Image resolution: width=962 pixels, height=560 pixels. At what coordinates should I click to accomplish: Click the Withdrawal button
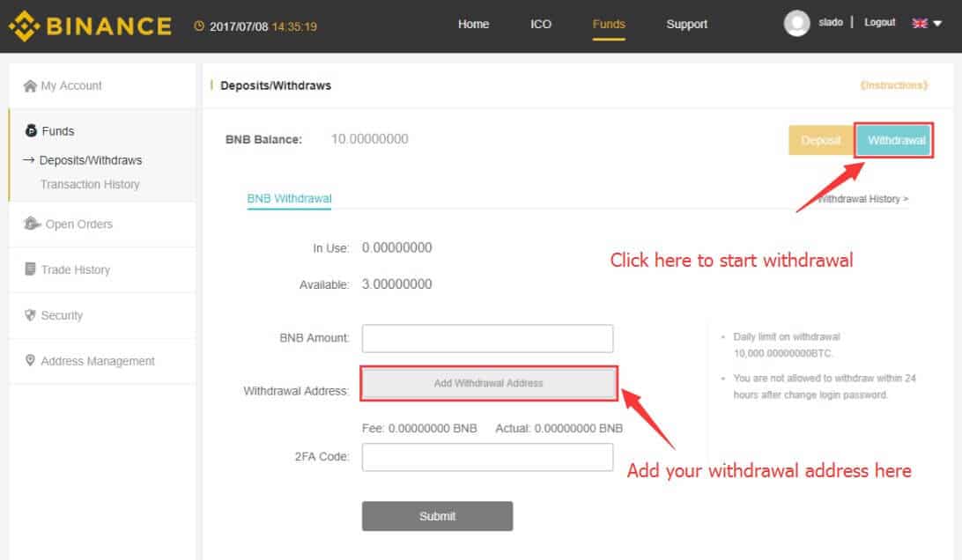[894, 141]
